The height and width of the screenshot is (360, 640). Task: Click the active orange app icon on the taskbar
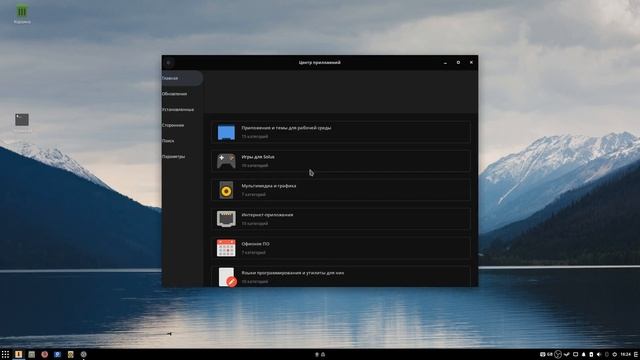click(x=18, y=354)
